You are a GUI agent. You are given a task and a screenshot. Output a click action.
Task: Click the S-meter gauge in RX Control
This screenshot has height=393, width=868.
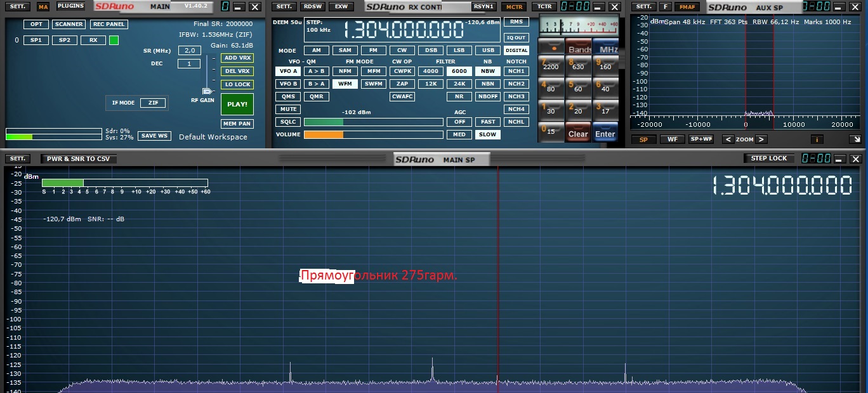click(x=579, y=26)
